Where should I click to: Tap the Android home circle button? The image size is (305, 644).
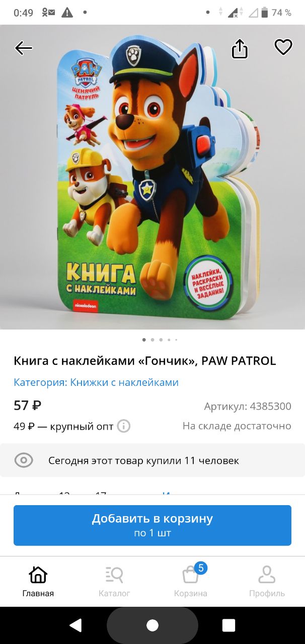[x=152, y=625]
